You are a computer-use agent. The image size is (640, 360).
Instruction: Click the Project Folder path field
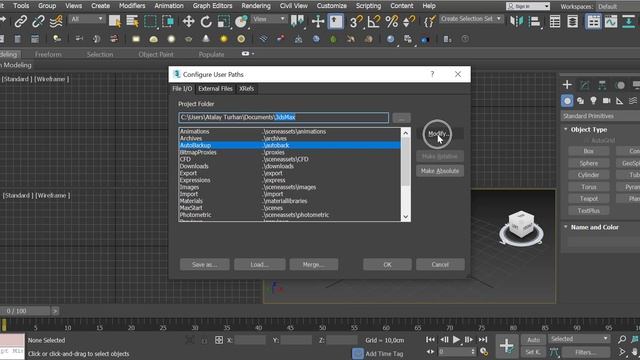pyautogui.click(x=283, y=118)
